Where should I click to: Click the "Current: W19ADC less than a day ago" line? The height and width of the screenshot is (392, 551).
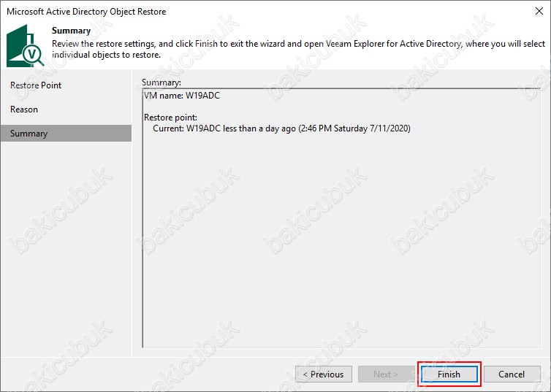(281, 128)
